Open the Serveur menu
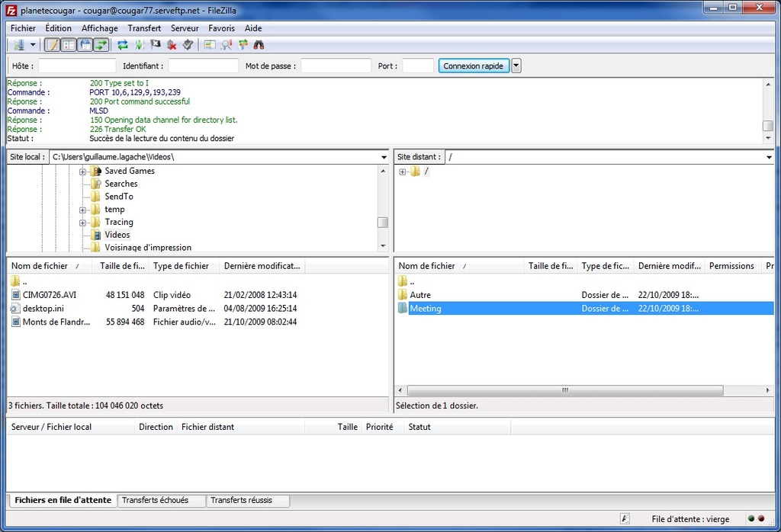Viewport: 781px width, 532px height. (x=185, y=28)
